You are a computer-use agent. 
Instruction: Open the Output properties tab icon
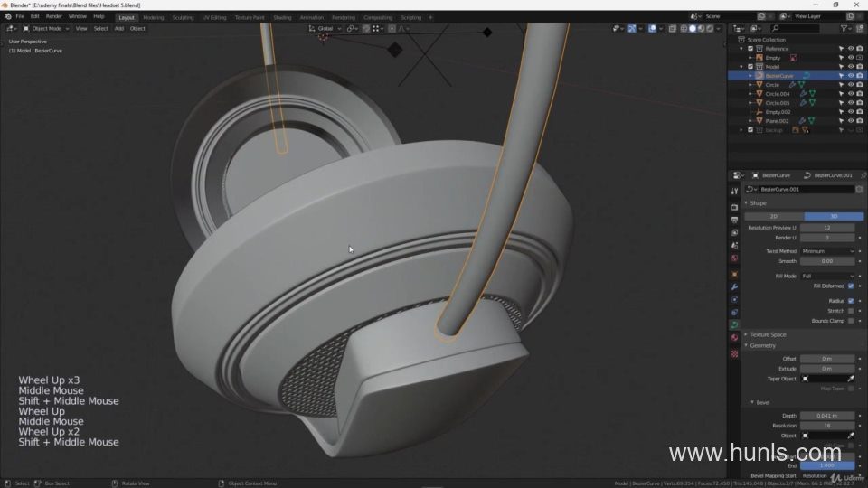(x=734, y=221)
